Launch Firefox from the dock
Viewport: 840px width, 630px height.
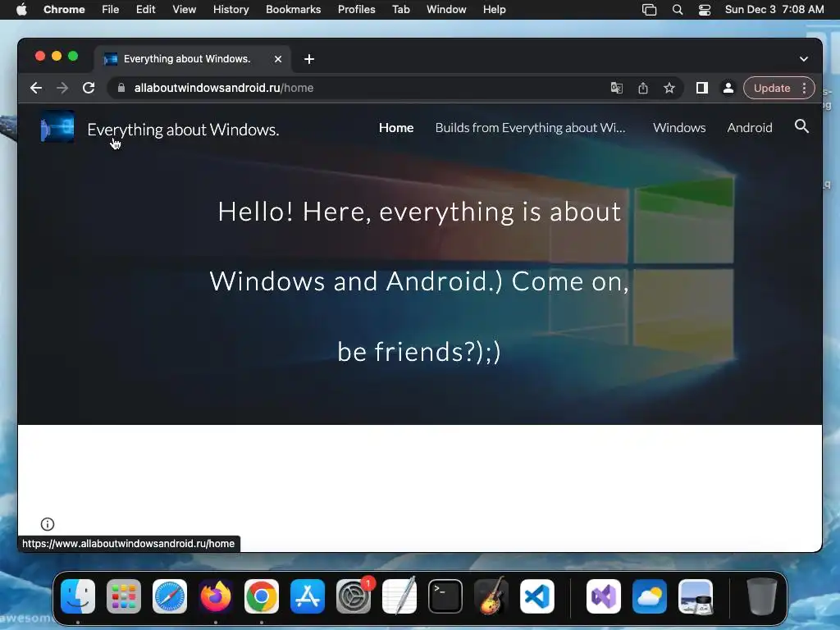[216, 596]
